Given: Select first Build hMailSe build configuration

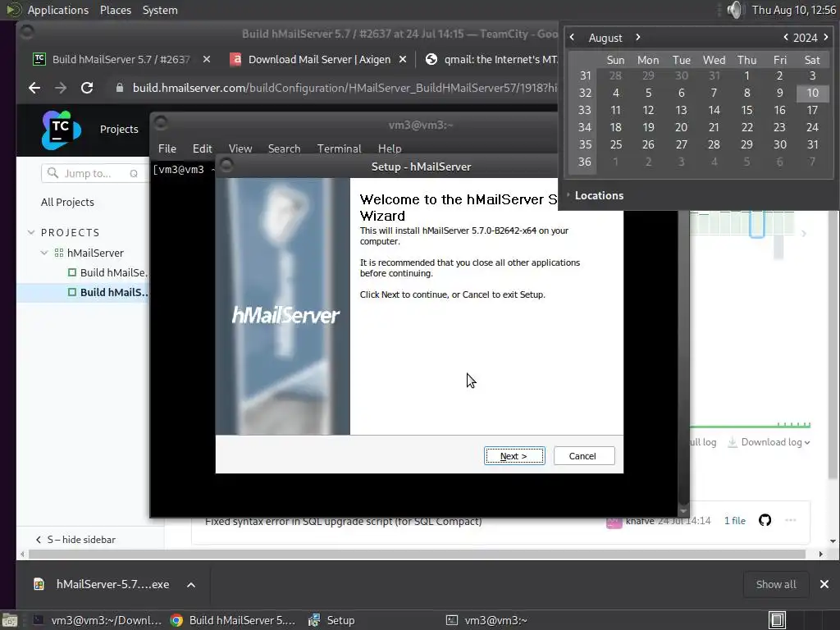Looking at the screenshot, I should click(107, 272).
